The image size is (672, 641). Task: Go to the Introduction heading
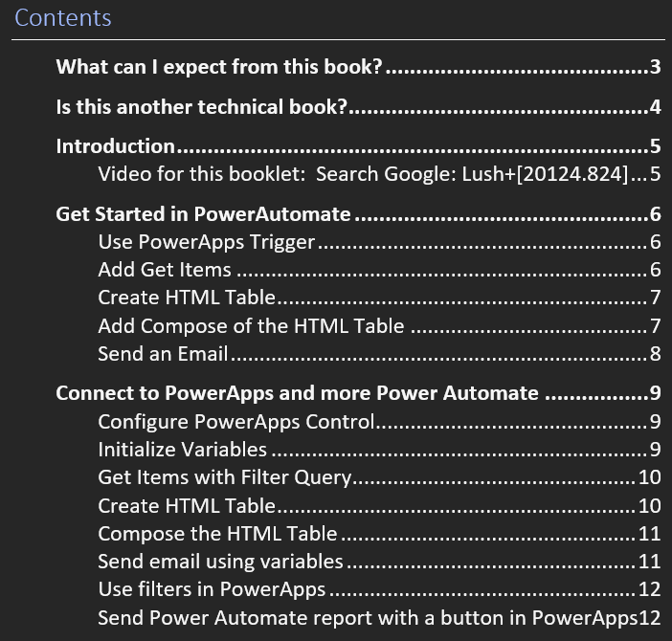click(x=116, y=146)
